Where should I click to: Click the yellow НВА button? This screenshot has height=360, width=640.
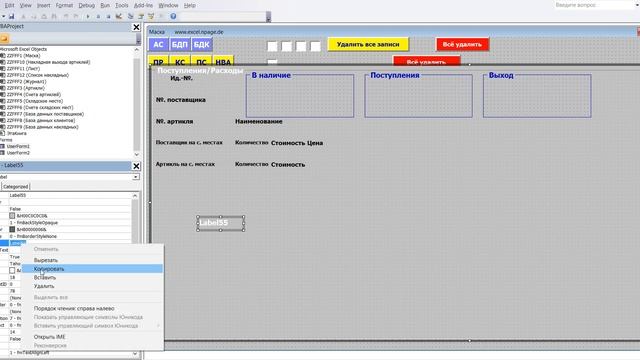pos(223,61)
